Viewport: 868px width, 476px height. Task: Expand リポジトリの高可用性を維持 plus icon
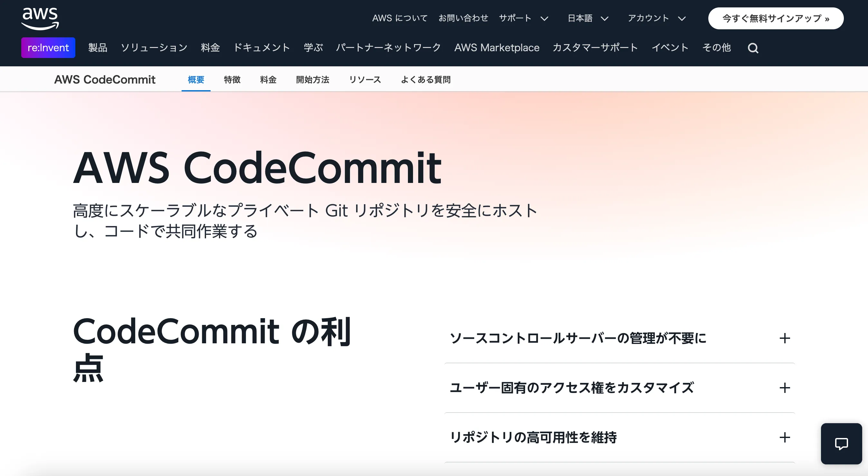784,437
